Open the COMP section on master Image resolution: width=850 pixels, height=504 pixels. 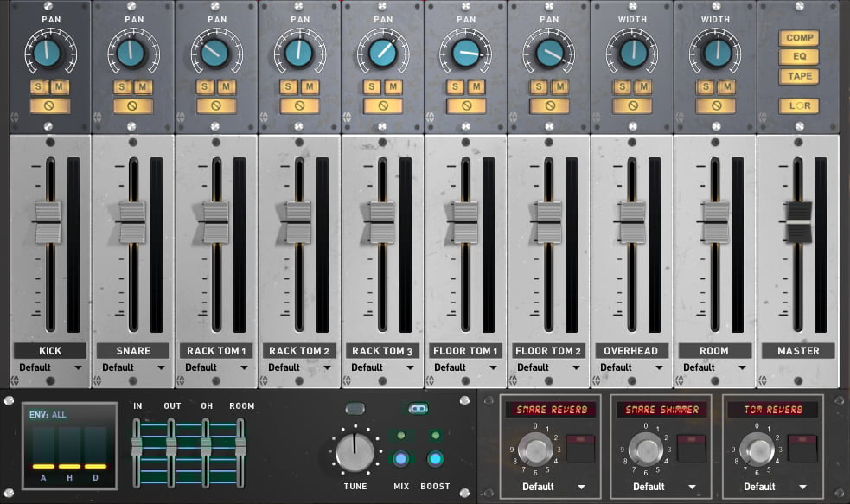pos(798,38)
